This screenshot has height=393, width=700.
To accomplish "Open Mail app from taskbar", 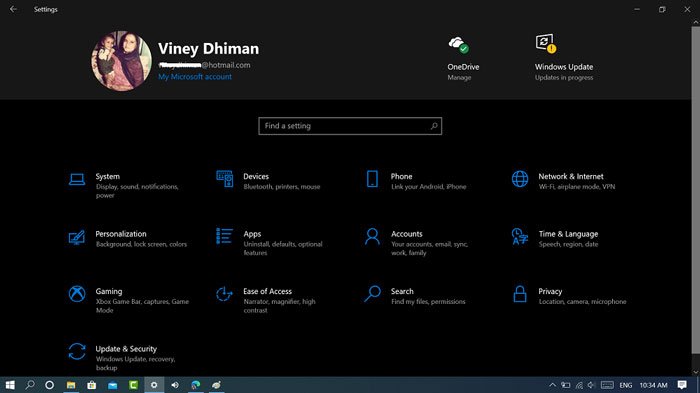I will (x=112, y=385).
